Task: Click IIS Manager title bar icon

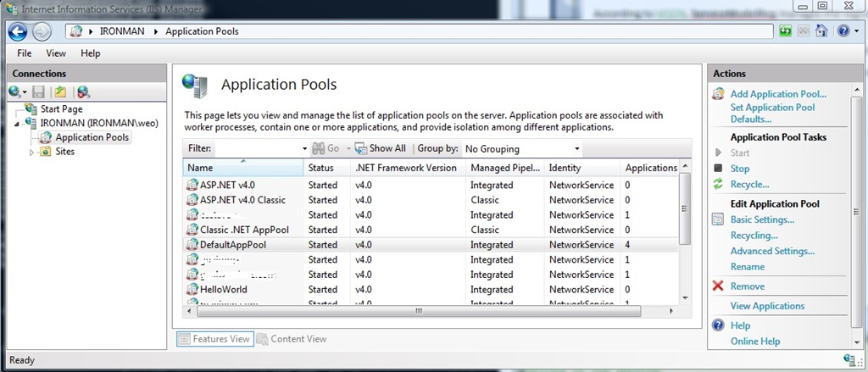Action: point(11,8)
